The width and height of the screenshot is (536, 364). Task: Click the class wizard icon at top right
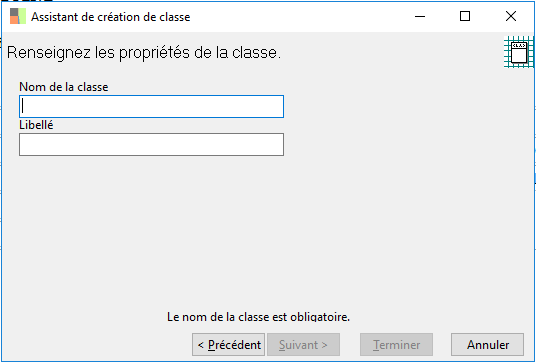[519, 52]
